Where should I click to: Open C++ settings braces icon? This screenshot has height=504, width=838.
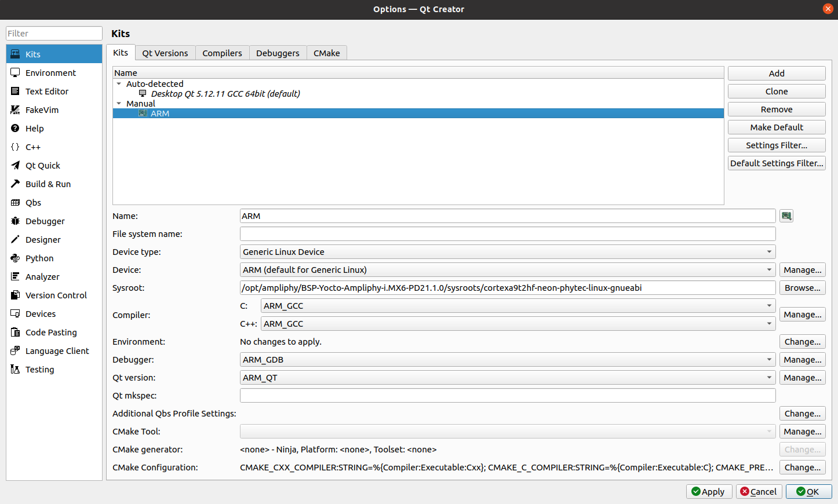click(15, 147)
